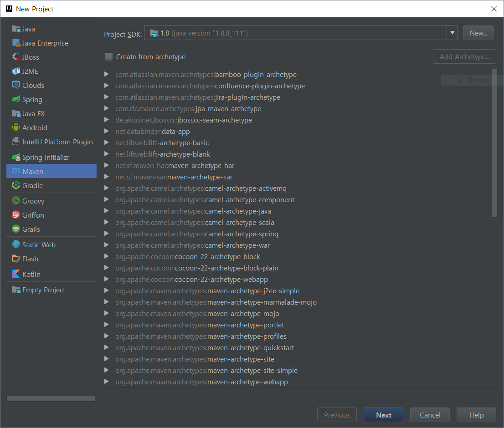
Task: Select maven-archetype-j2ee-simple row
Action: pyautogui.click(x=297, y=290)
